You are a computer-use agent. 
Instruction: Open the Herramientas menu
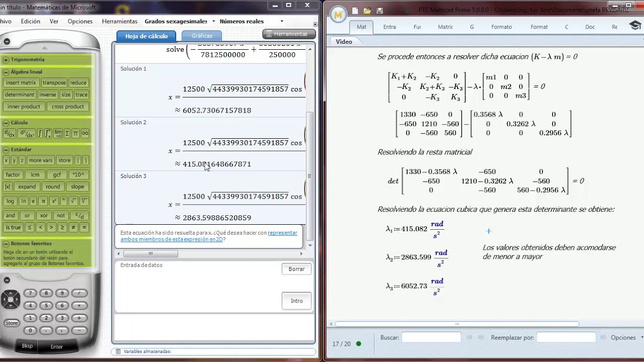120,21
